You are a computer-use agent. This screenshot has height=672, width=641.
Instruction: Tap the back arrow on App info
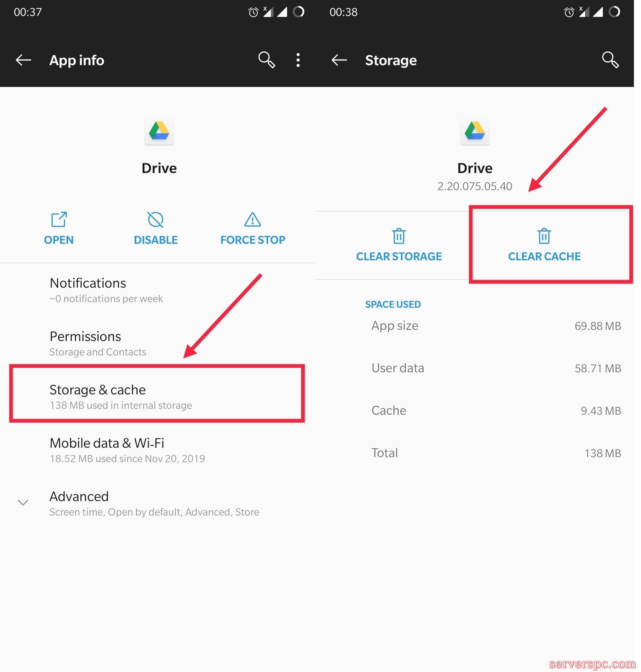coord(23,60)
